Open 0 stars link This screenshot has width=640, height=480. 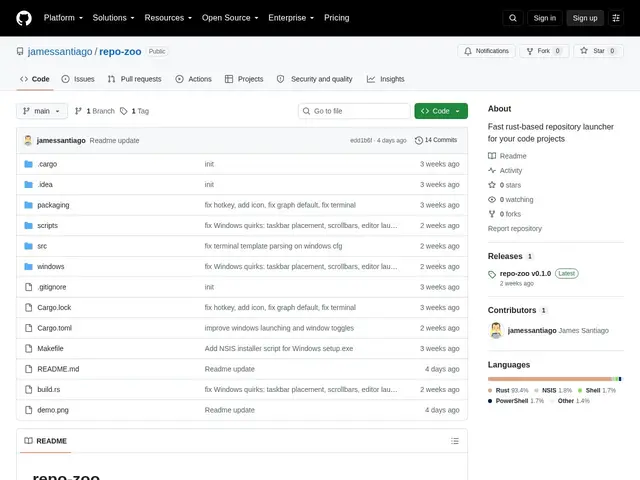505,185
